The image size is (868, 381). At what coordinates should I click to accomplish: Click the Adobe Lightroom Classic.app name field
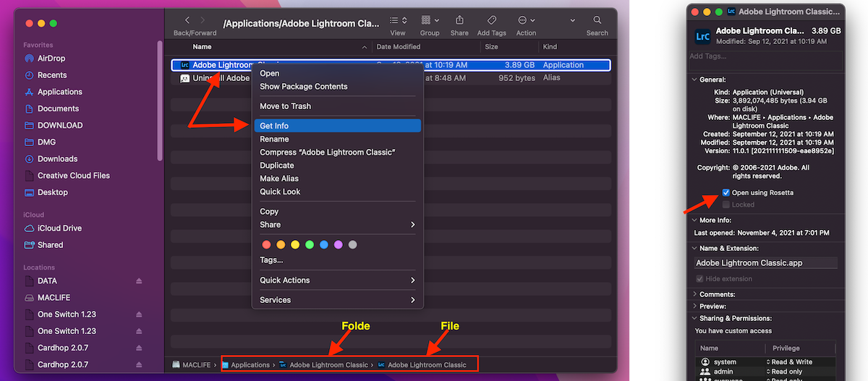point(765,263)
